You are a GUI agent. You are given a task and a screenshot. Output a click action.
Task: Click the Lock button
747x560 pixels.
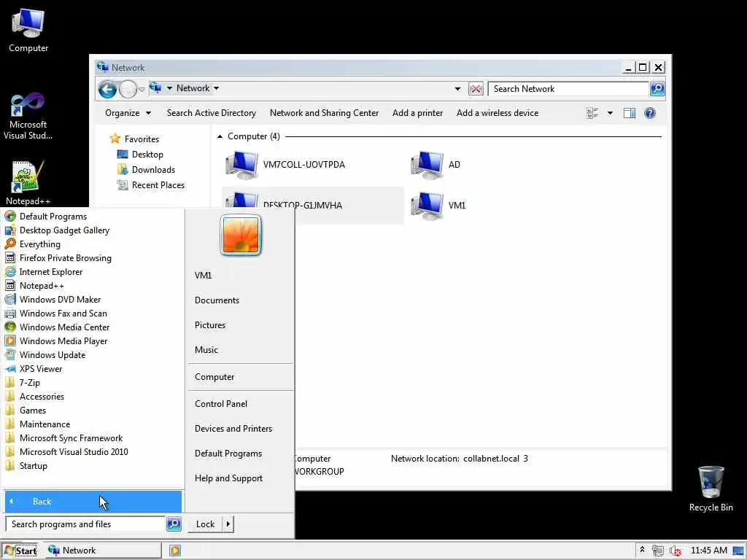[x=205, y=524]
